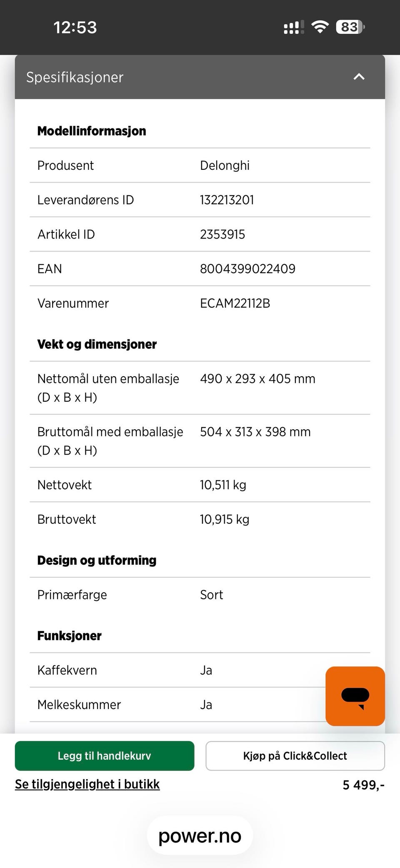
Task: Tap the 12:53 clock in status bar
Action: coord(75,28)
